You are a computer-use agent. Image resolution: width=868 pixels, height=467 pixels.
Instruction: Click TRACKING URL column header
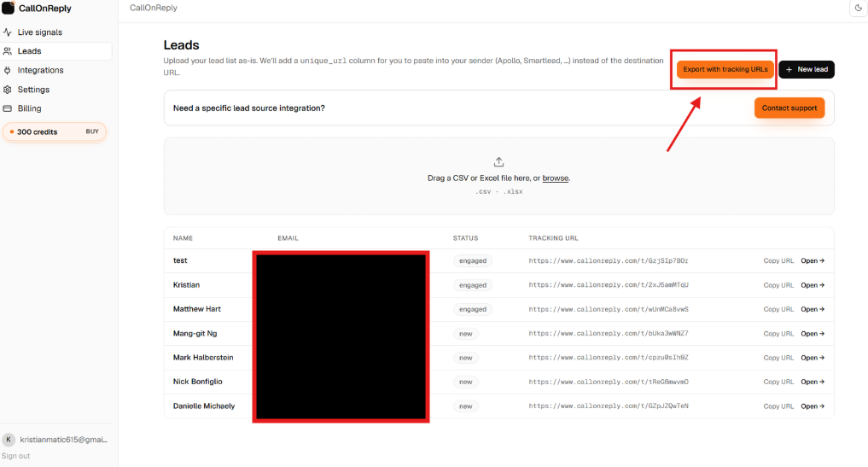tap(553, 238)
